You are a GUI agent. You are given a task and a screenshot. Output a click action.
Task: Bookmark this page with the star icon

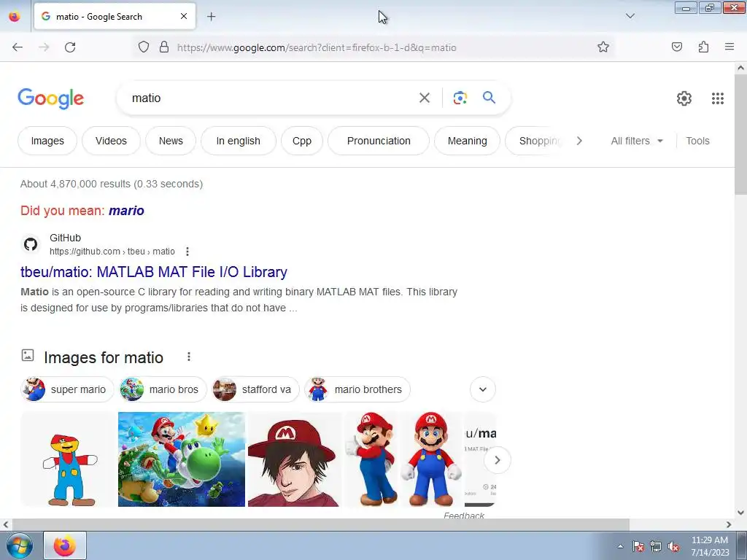point(603,47)
